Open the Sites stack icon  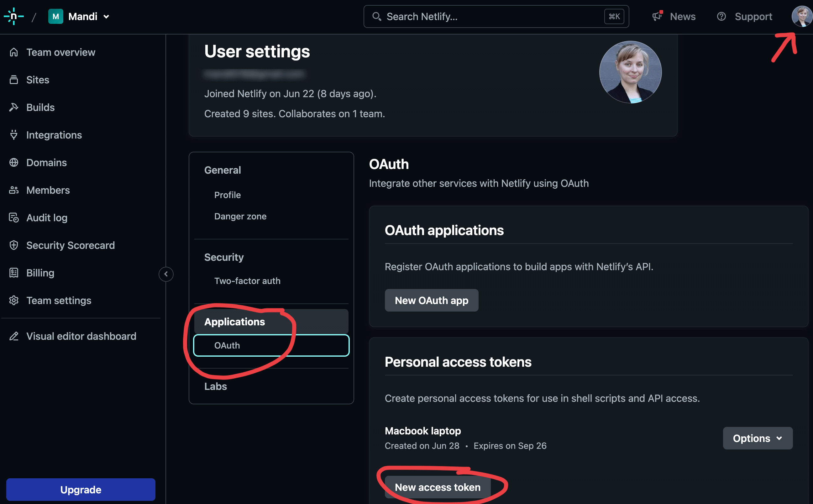14,80
